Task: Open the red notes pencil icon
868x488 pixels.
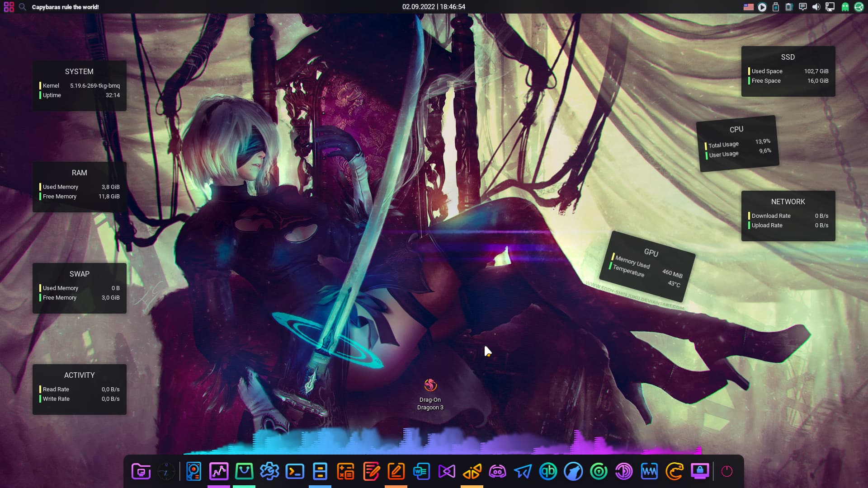Action: click(x=371, y=472)
